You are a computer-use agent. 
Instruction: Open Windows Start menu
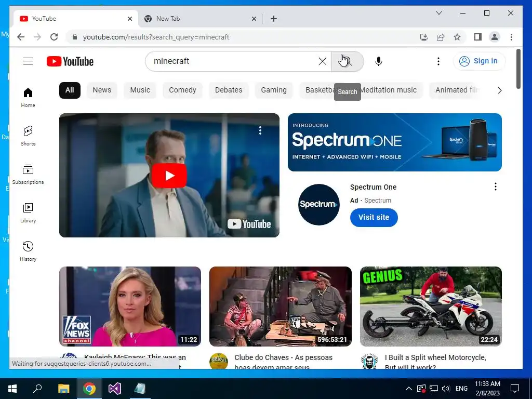click(x=12, y=389)
